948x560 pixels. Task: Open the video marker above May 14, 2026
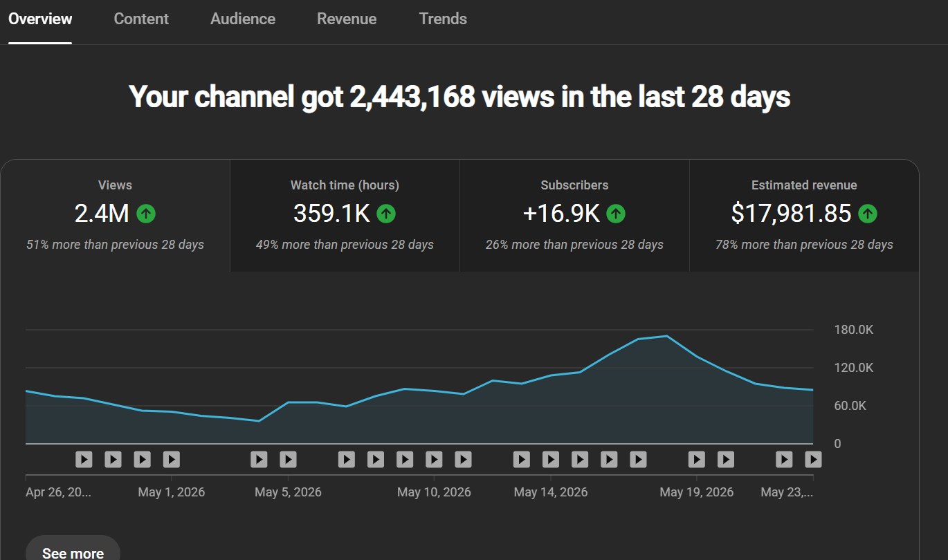pyautogui.click(x=551, y=459)
